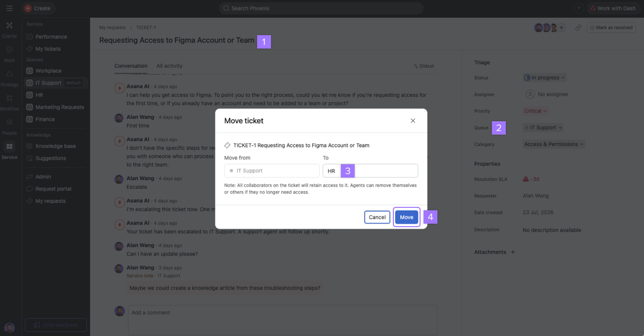Switch to the All activity tab

169,66
